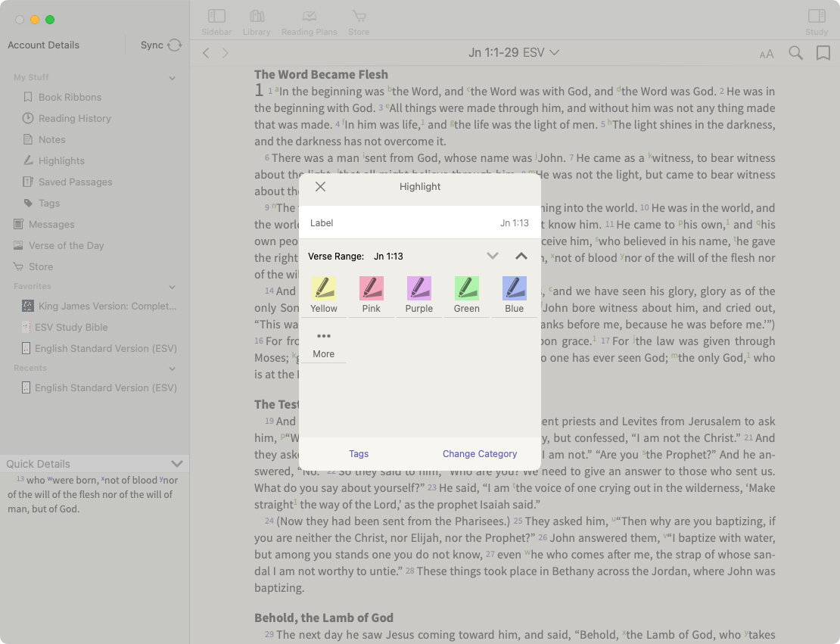Click the bookmark ribbon icon
This screenshot has width=840, height=644.
pyautogui.click(x=823, y=53)
